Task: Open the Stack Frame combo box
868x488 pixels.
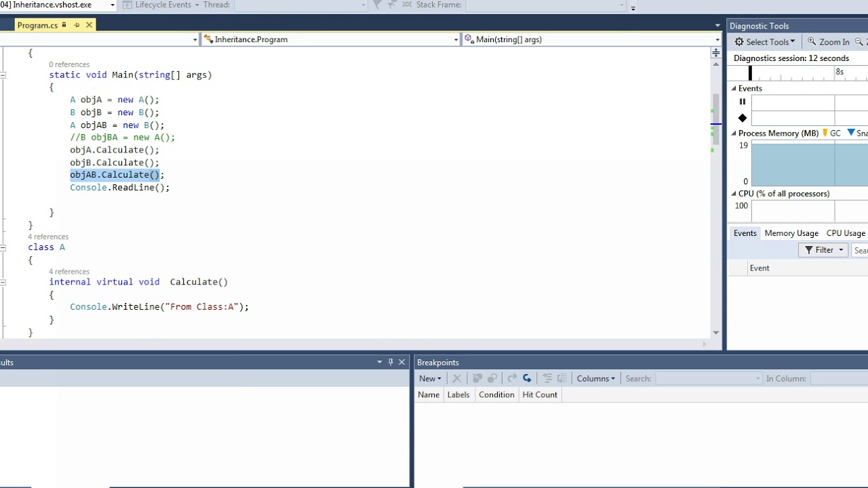Action: pos(546,5)
